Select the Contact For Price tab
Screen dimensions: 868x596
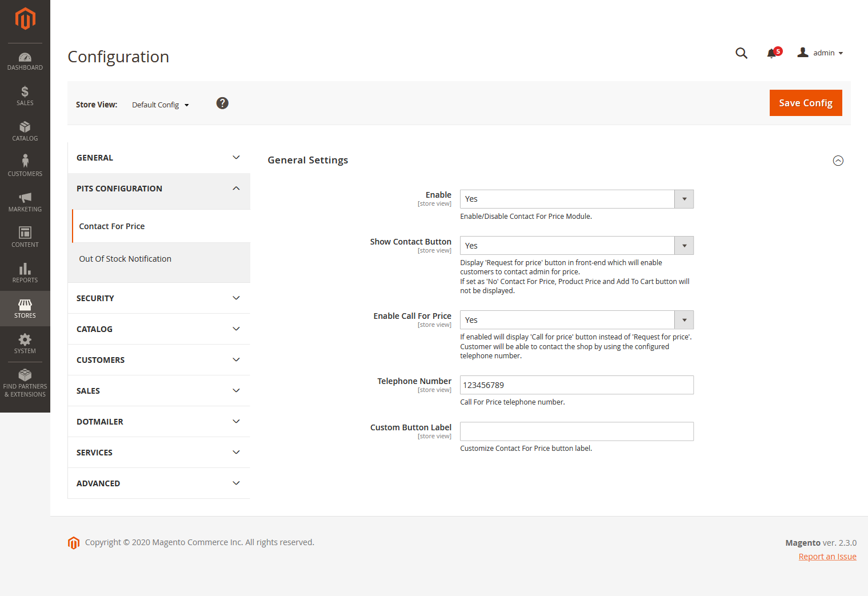[x=112, y=226]
